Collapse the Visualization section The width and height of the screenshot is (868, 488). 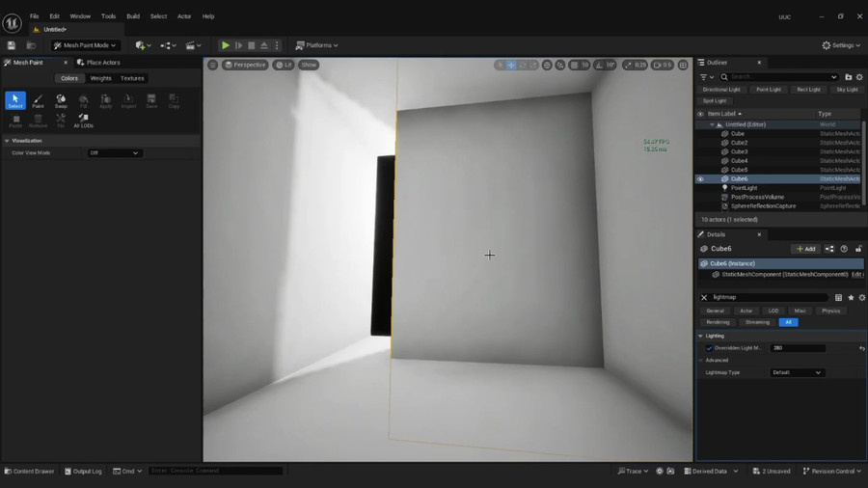[x=7, y=141]
